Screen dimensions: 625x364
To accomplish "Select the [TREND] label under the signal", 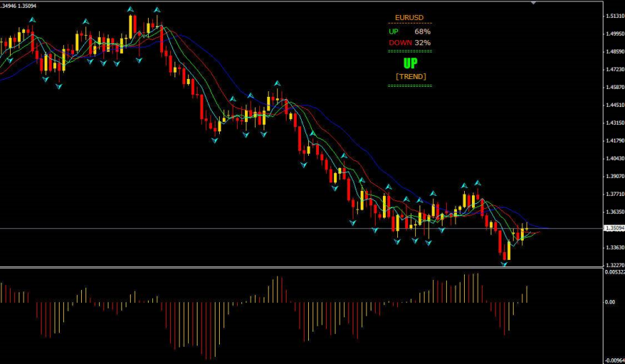I will (410, 77).
